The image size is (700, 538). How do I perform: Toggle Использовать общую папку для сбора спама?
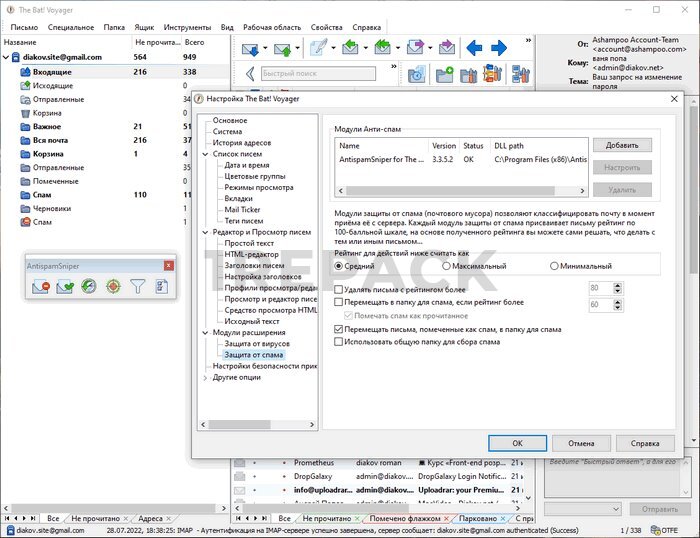339,342
